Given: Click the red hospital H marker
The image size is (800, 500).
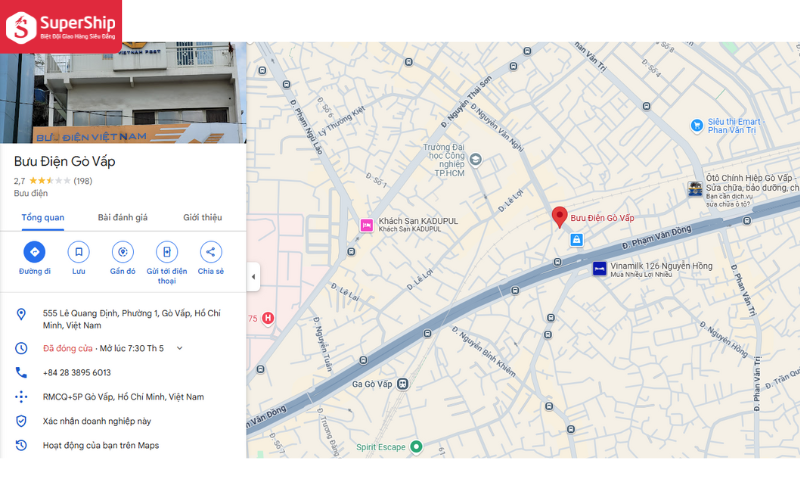Looking at the screenshot, I should pos(268,318).
